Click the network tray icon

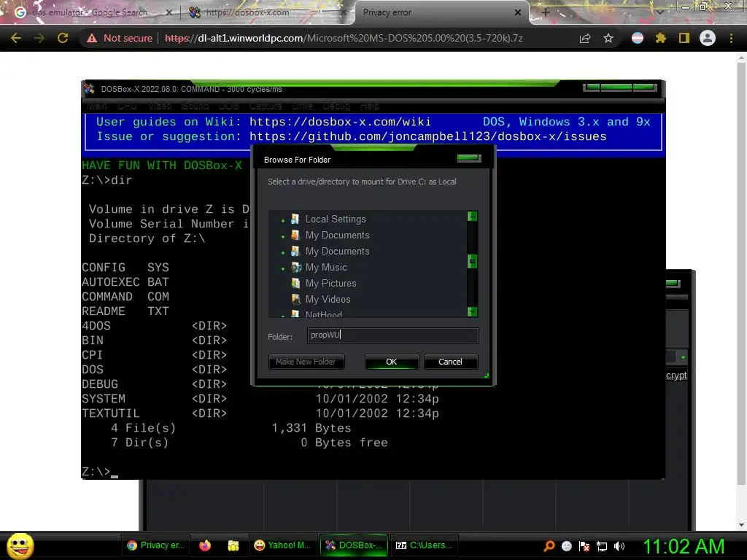click(602, 546)
